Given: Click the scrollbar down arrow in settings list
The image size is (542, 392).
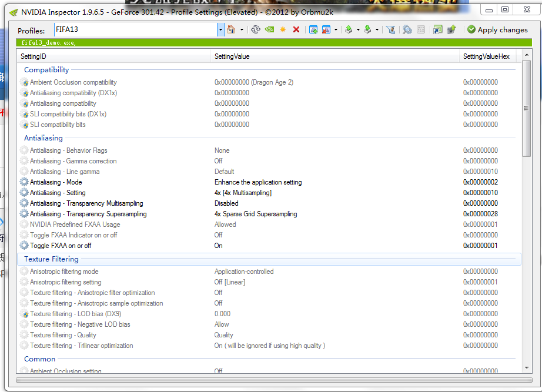Looking at the screenshot, I should click(x=527, y=368).
